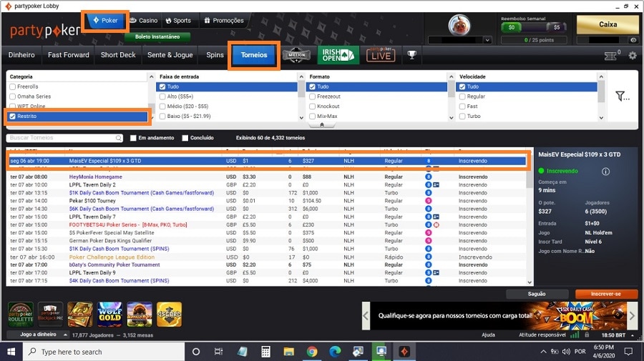
Task: Toggle balance visibility eye icon
Action: click(x=633, y=40)
